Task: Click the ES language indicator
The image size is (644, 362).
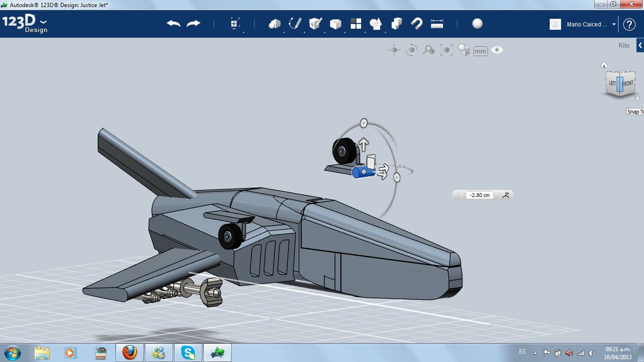Action: click(522, 352)
